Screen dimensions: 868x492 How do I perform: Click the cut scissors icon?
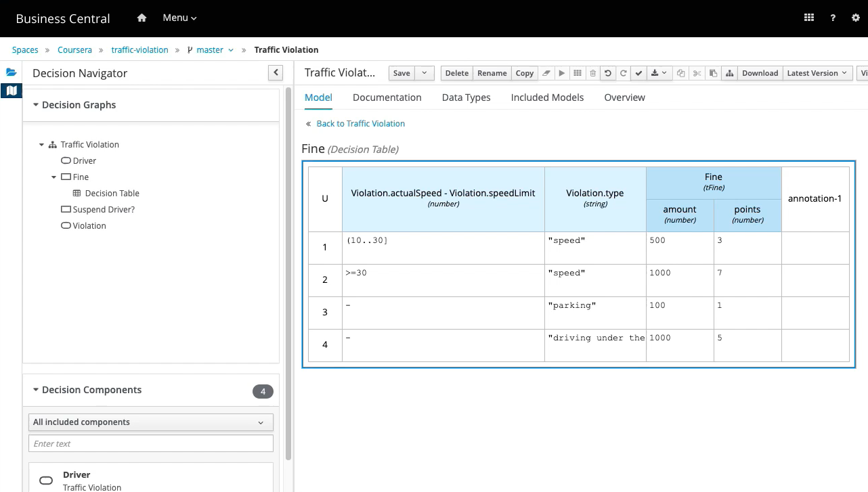coord(697,73)
